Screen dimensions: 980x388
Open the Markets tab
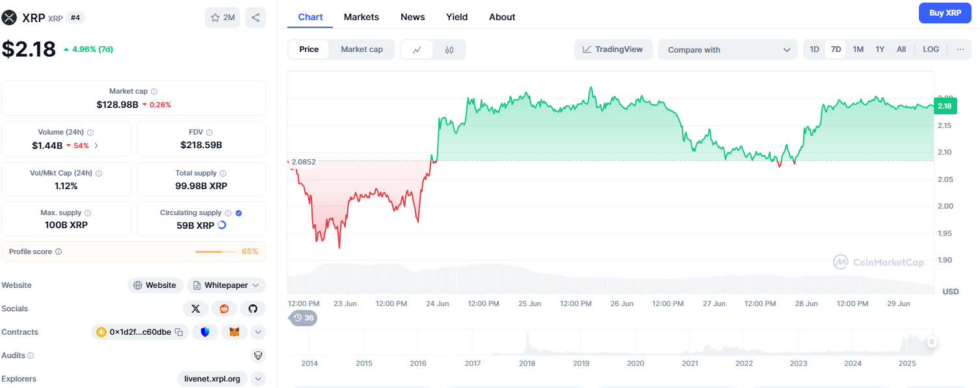(x=361, y=17)
